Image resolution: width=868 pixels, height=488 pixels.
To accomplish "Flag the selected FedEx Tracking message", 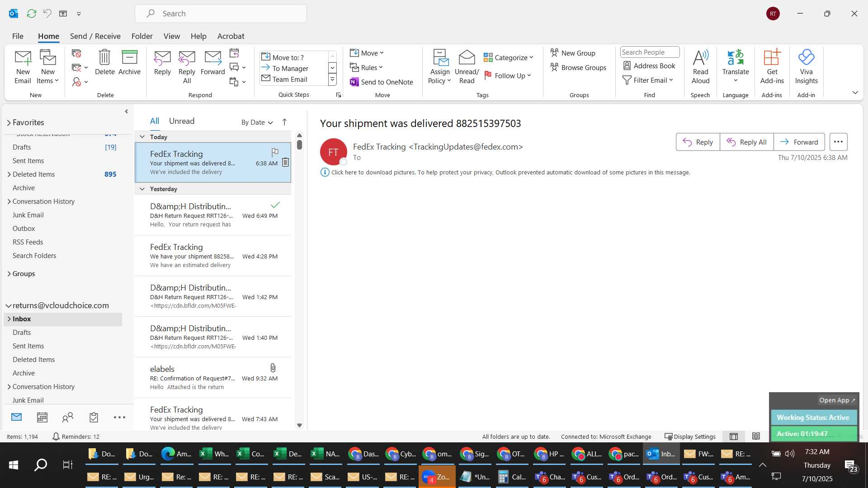I will pyautogui.click(x=274, y=152).
